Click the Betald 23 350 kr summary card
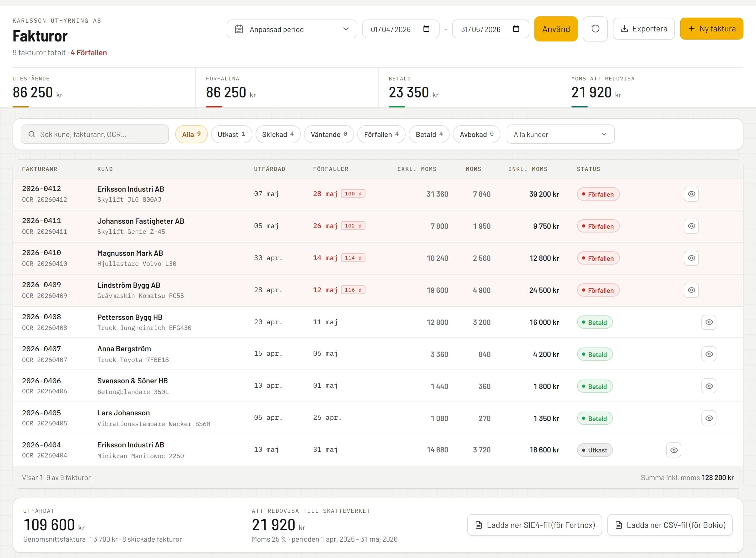The height and width of the screenshot is (558, 756). [x=469, y=88]
